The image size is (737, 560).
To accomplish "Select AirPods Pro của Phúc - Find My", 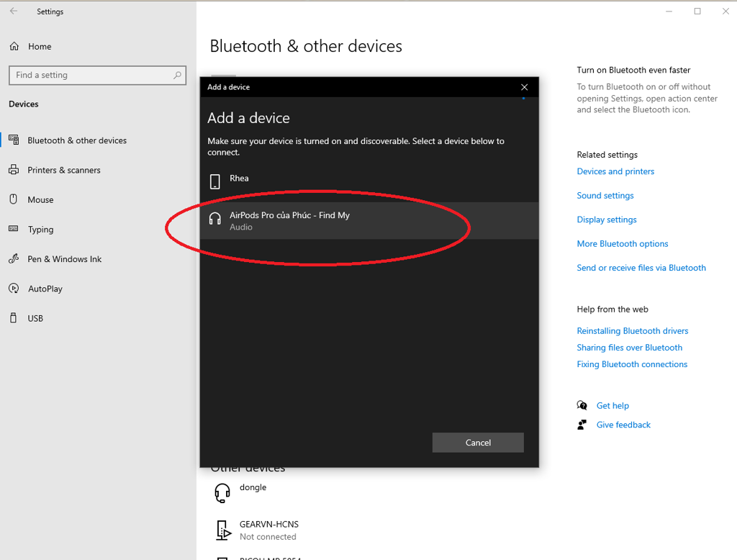I will [x=369, y=220].
